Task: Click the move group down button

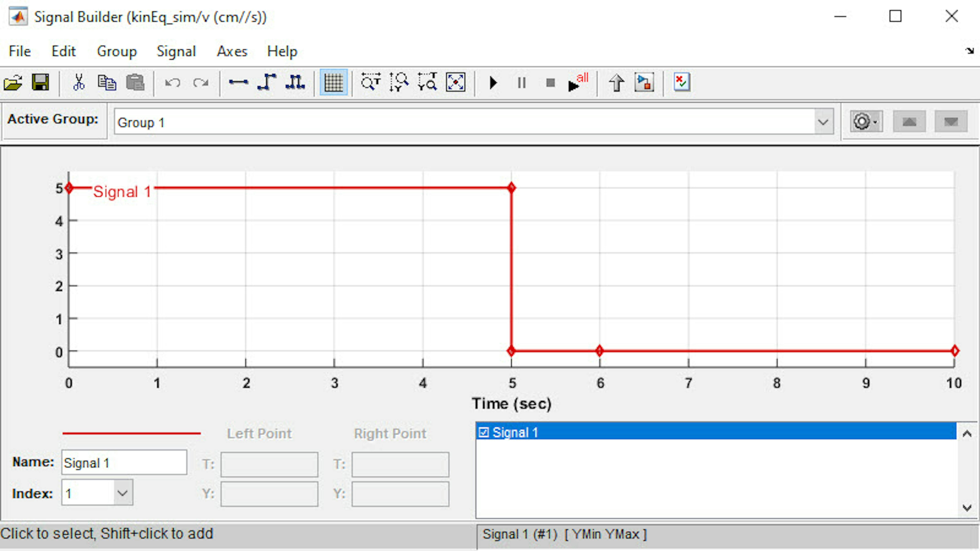Action: click(x=951, y=122)
